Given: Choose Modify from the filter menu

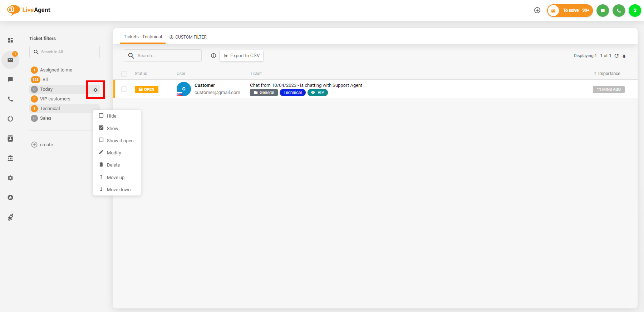Looking at the screenshot, I should 114,153.
